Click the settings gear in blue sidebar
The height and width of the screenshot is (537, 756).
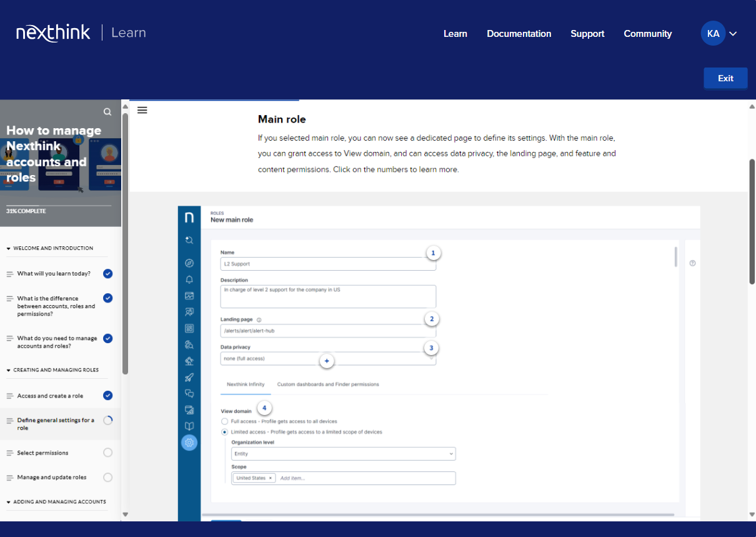click(189, 443)
